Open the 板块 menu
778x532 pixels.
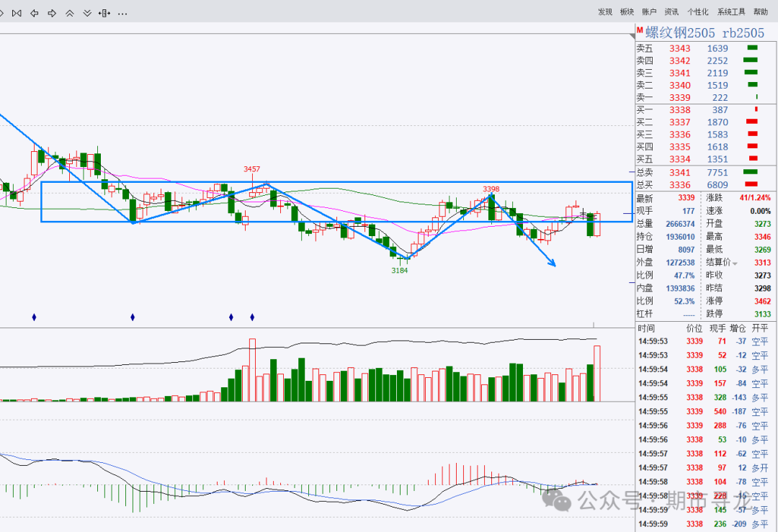coord(627,12)
